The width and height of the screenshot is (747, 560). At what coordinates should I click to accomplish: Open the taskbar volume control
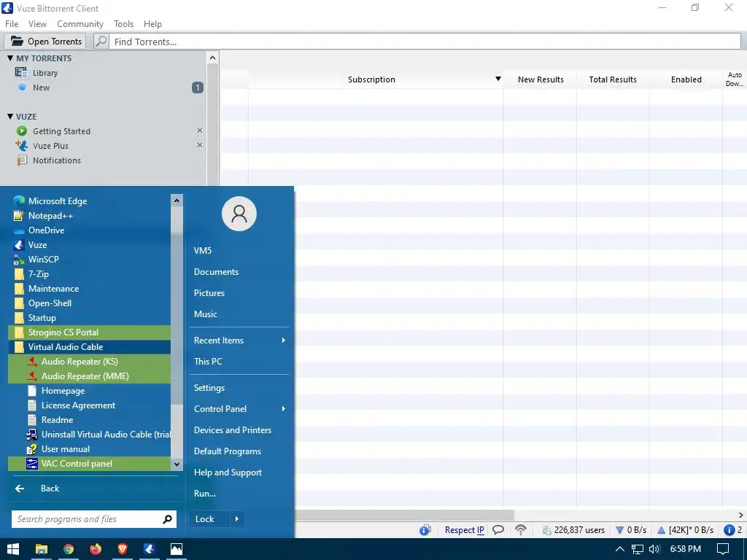pyautogui.click(x=654, y=549)
